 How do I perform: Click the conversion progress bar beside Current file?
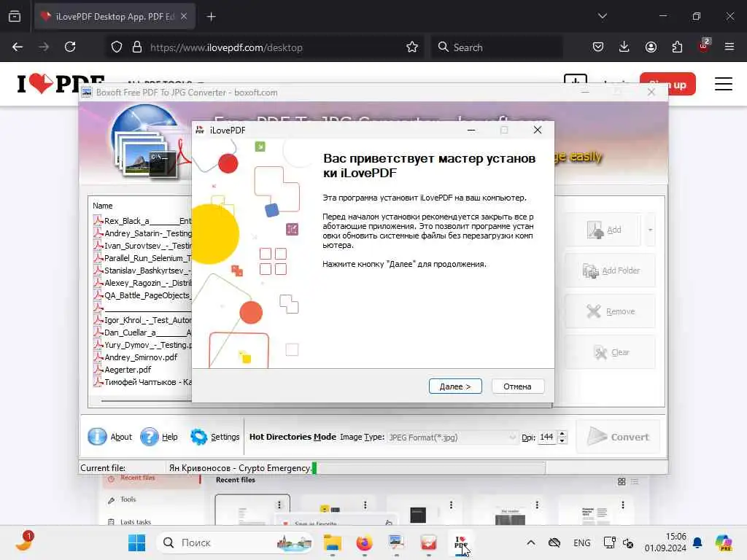click(428, 468)
